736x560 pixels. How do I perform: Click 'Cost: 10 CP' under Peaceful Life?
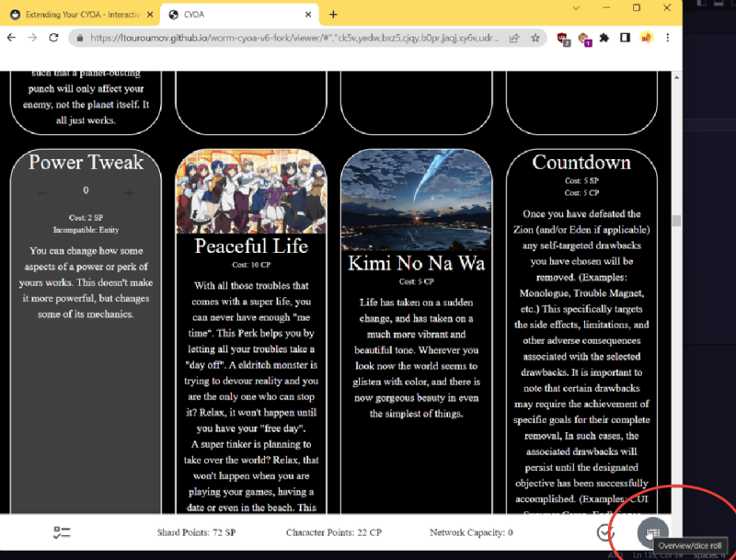click(251, 265)
